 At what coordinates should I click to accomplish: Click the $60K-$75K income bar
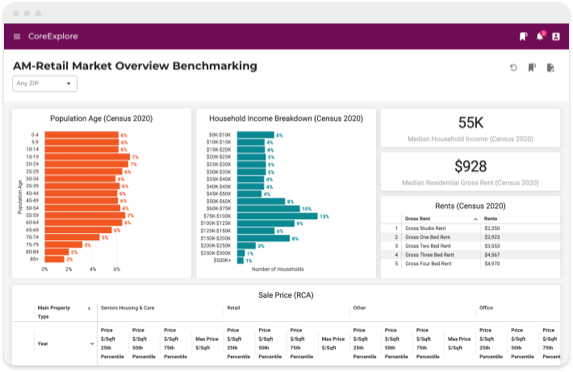(x=268, y=209)
